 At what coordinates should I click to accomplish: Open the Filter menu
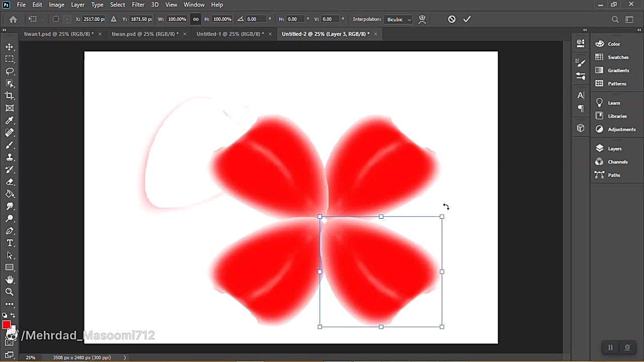coord(138,5)
